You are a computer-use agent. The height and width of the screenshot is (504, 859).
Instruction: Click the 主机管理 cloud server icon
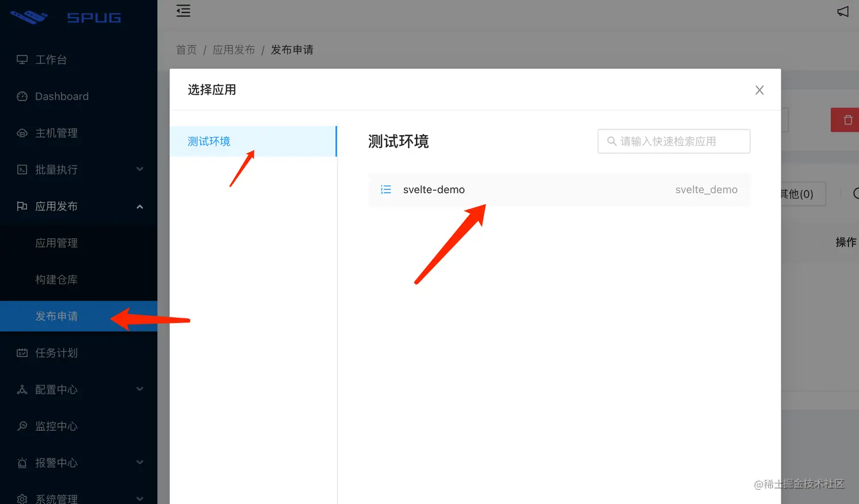pyautogui.click(x=22, y=133)
